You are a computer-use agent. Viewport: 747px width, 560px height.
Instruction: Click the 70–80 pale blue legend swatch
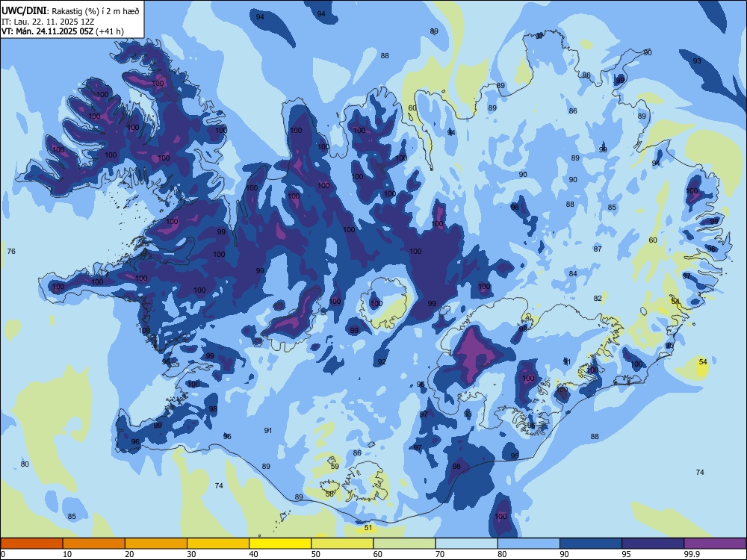pyautogui.click(x=466, y=544)
